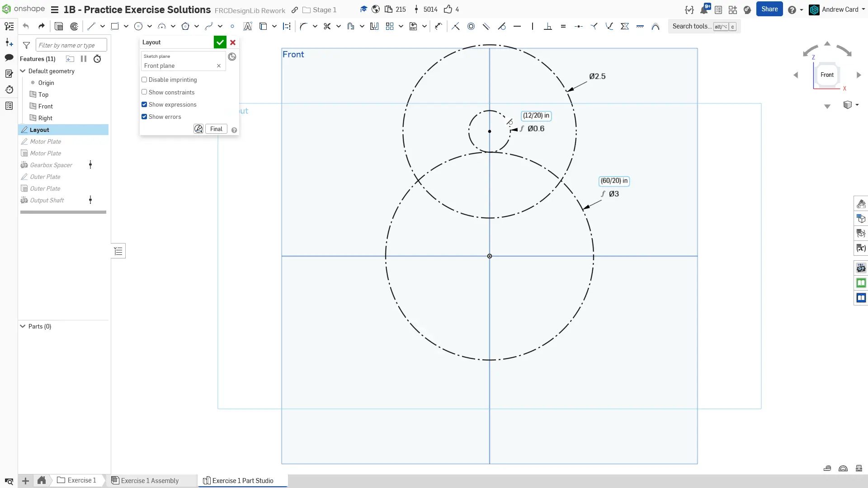This screenshot has height=488, width=868.
Task: Accept sketch with green checkmark
Action: point(220,42)
